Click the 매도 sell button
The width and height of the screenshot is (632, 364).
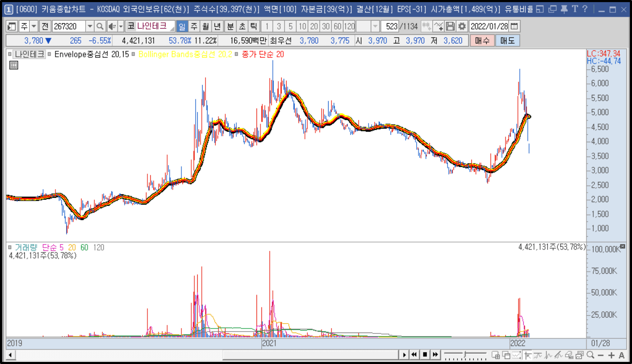pos(507,41)
